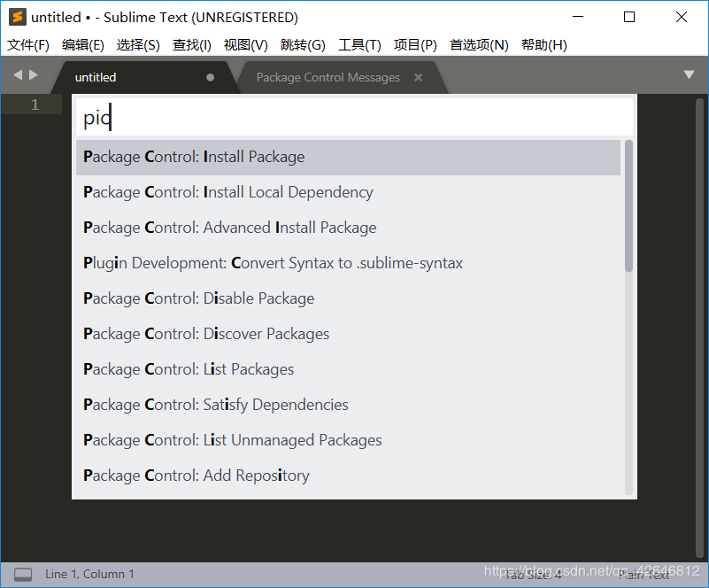
Task: Click the unsaved dot on untitled tab
Action: click(211, 77)
